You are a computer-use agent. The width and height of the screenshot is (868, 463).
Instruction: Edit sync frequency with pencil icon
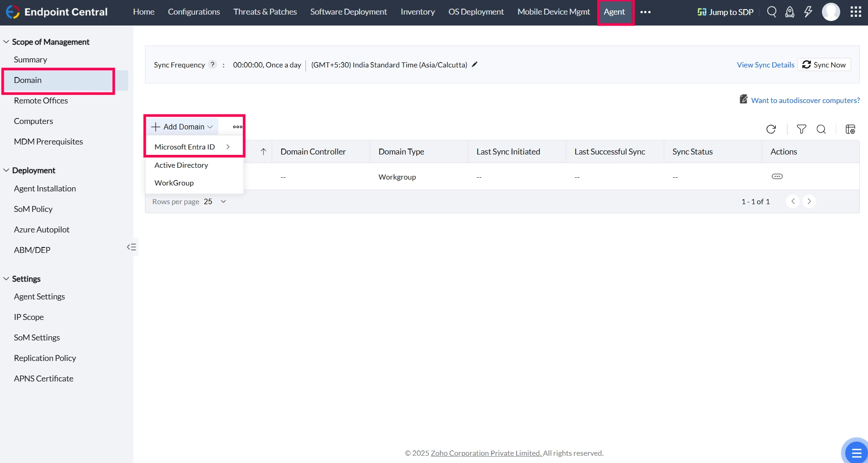tap(475, 65)
